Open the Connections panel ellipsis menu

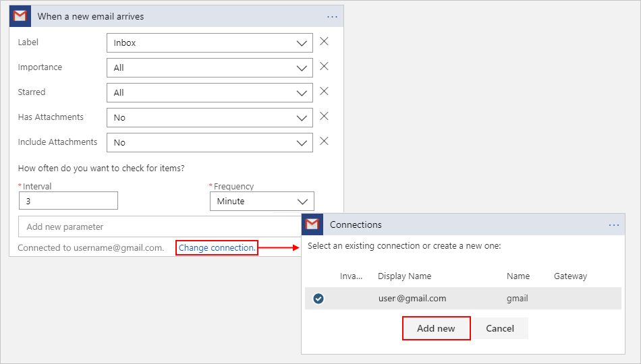click(x=613, y=225)
